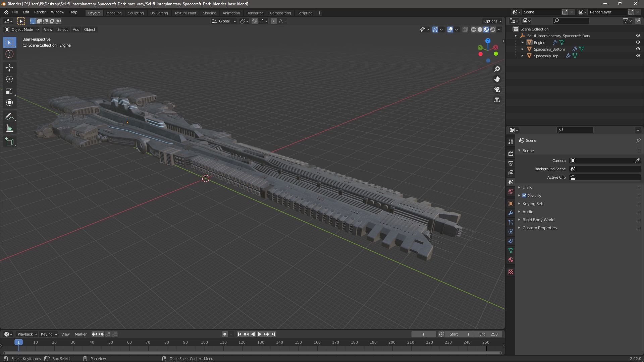644x362 pixels.
Task: Toggle proportional editing
Action: click(x=274, y=21)
